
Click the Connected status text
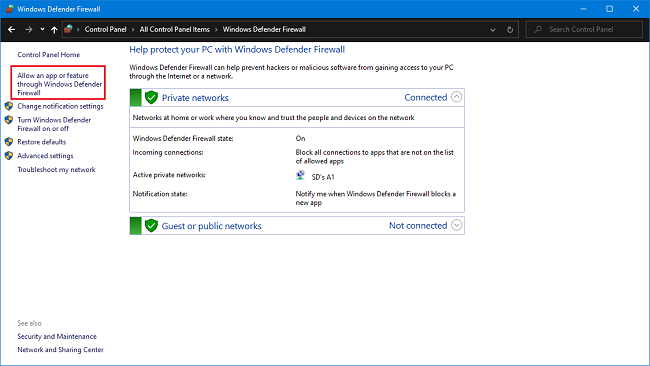coord(426,97)
